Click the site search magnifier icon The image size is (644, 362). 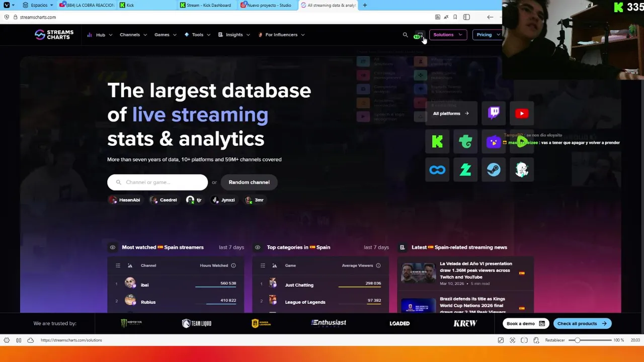pos(405,35)
